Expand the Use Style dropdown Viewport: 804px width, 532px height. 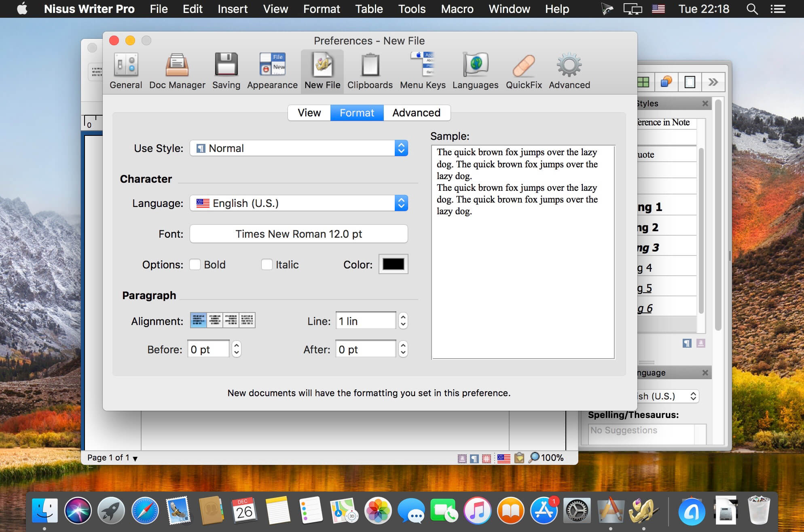(401, 148)
